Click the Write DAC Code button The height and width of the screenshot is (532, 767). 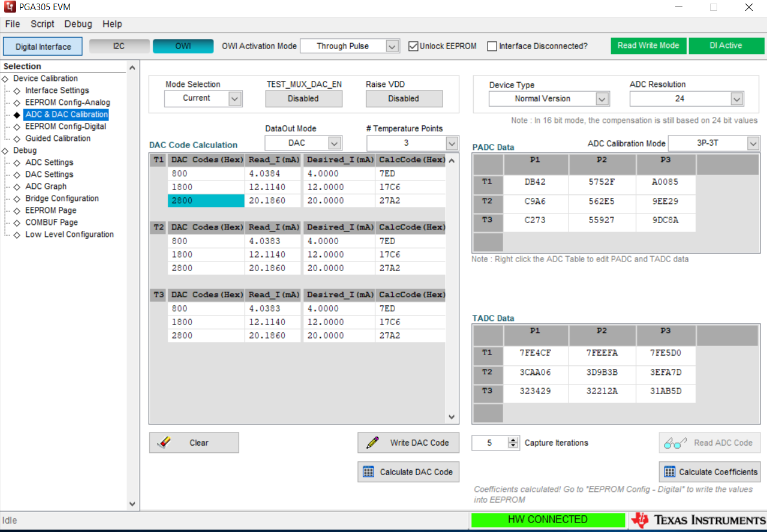click(x=408, y=443)
